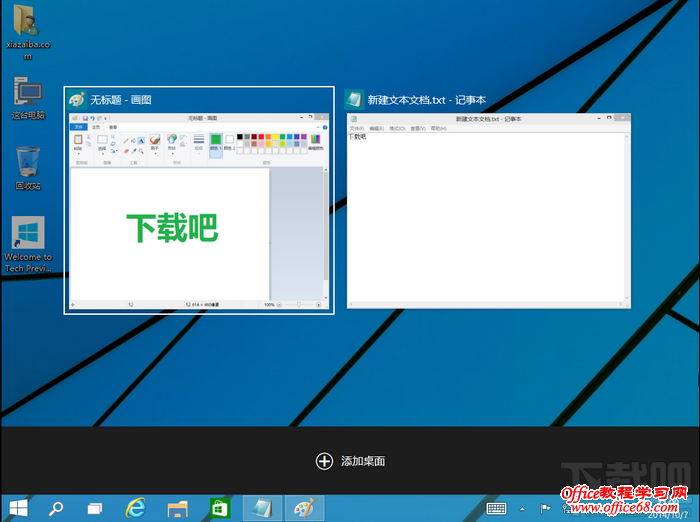Click the Cut scissors icon in Paint
Image resolution: width=700 pixels, height=522 pixels.
[88, 137]
